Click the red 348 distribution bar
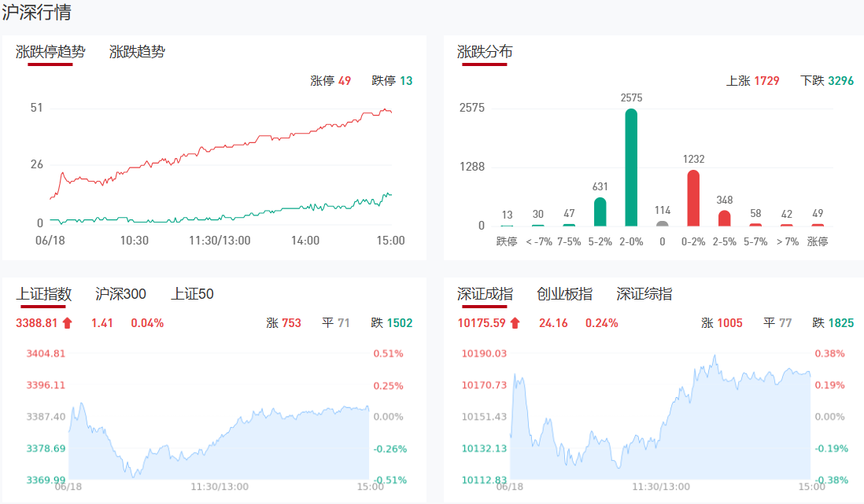 point(725,218)
